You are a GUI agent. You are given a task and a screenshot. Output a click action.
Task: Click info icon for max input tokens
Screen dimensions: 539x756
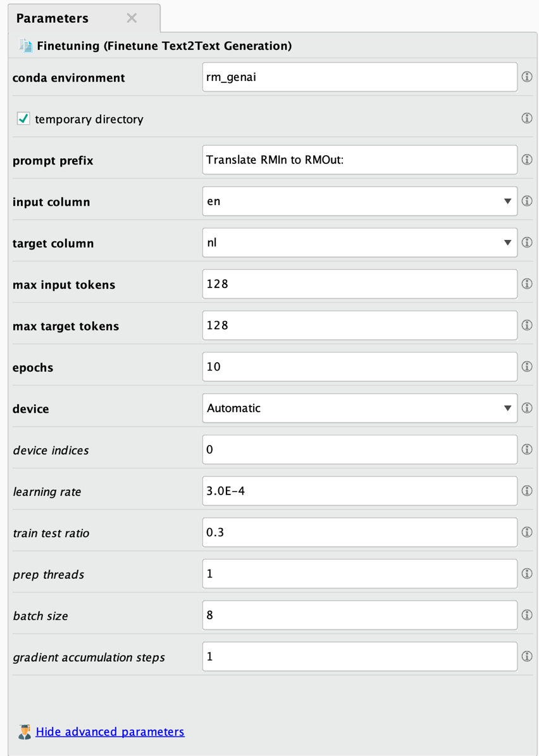pos(526,284)
